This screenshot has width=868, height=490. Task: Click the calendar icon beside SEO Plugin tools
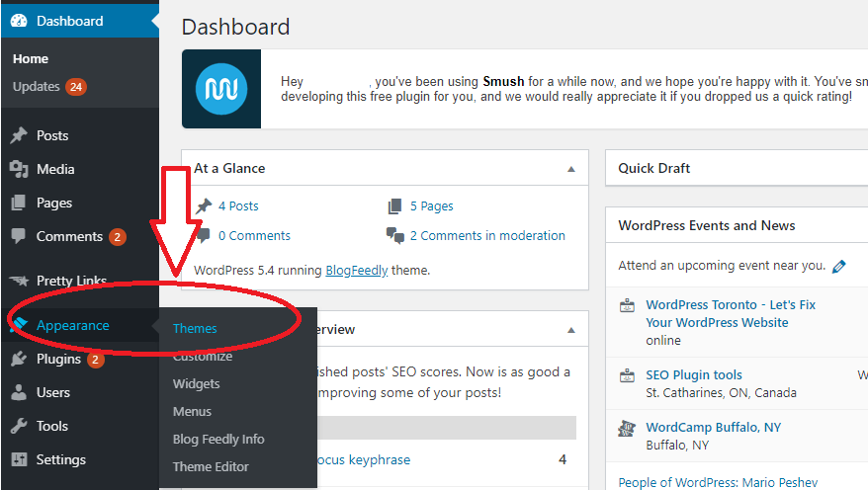click(627, 375)
